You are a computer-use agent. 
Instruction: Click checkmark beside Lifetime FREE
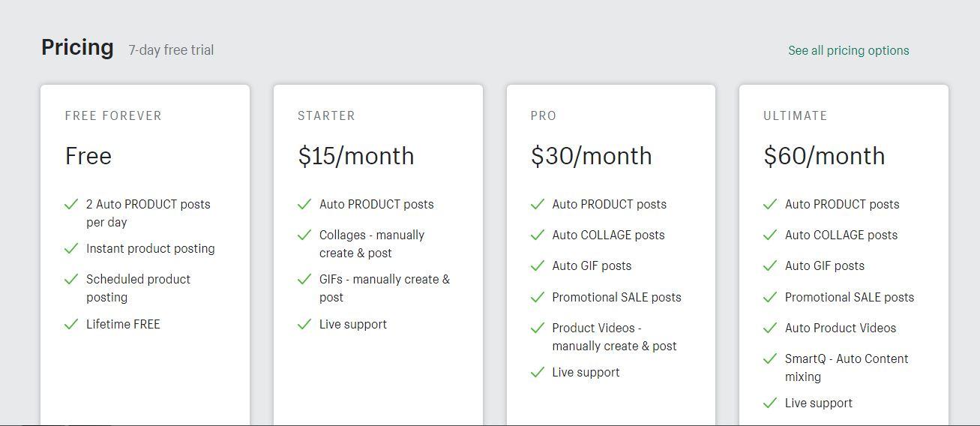click(x=71, y=324)
